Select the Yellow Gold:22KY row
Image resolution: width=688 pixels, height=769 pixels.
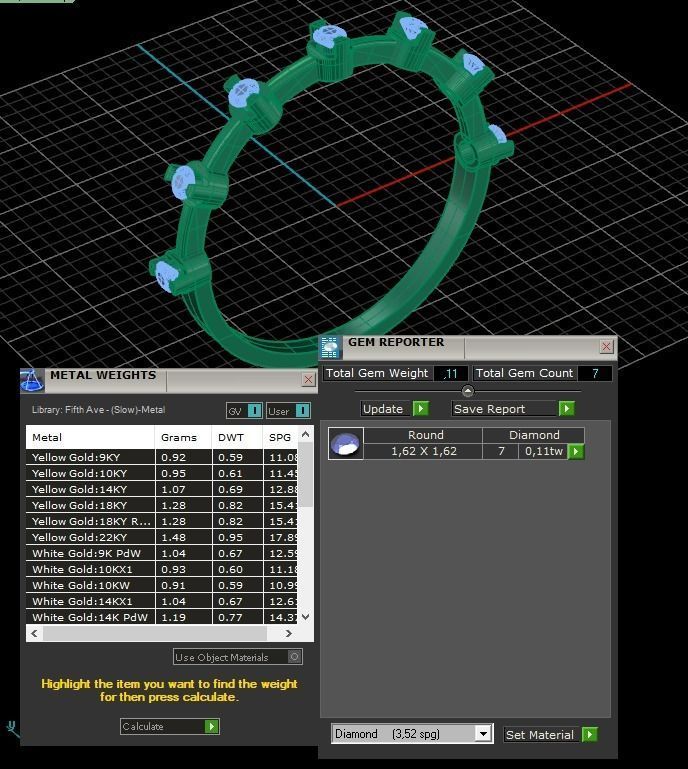(x=161, y=538)
